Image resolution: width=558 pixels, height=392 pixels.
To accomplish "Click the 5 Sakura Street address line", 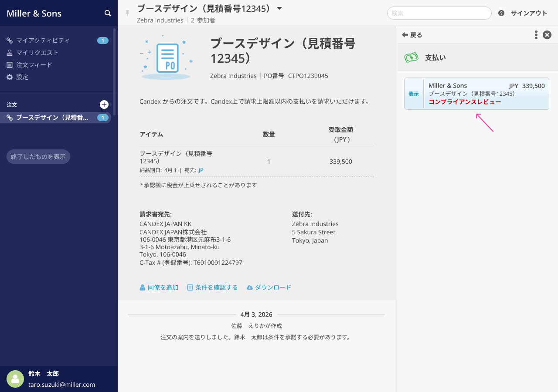I will click(314, 232).
